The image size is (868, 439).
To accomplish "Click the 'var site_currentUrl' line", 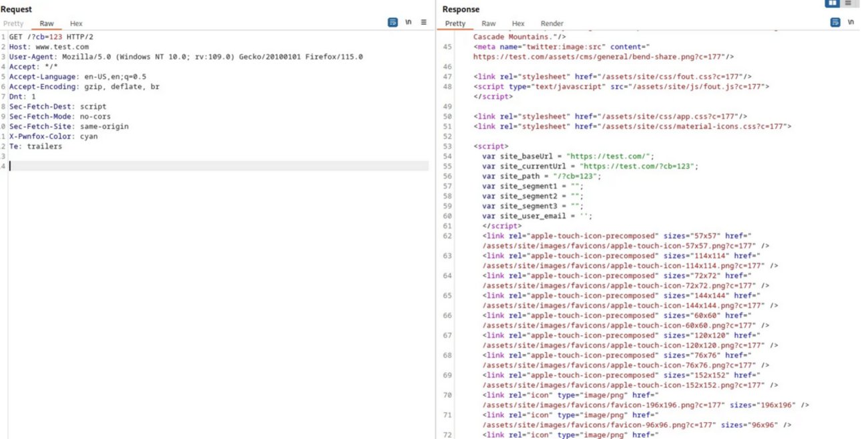I will coord(590,166).
